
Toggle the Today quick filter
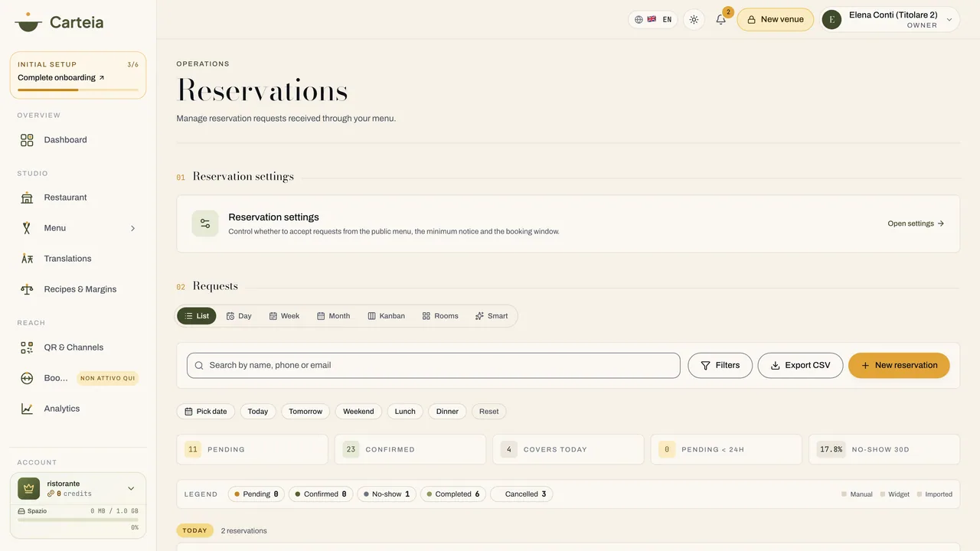click(258, 412)
